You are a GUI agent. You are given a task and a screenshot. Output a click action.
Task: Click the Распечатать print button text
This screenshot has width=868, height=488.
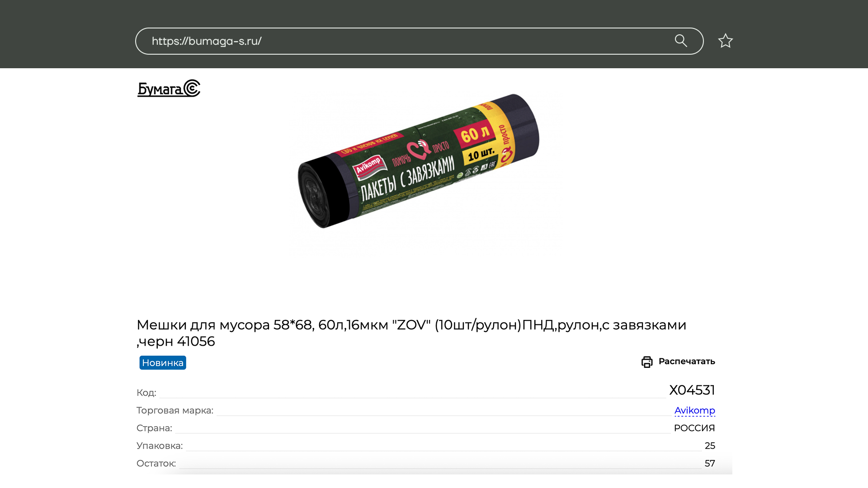tap(687, 361)
